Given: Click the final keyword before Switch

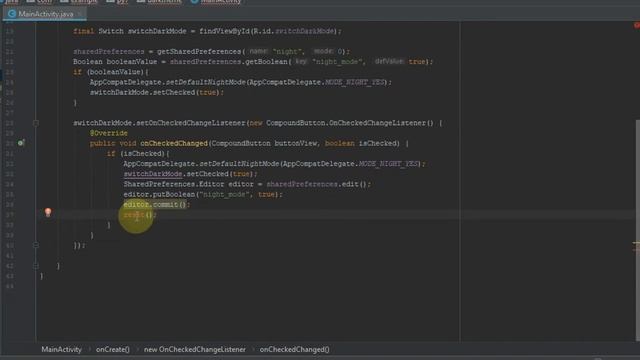Looking at the screenshot, I should 83,31.
